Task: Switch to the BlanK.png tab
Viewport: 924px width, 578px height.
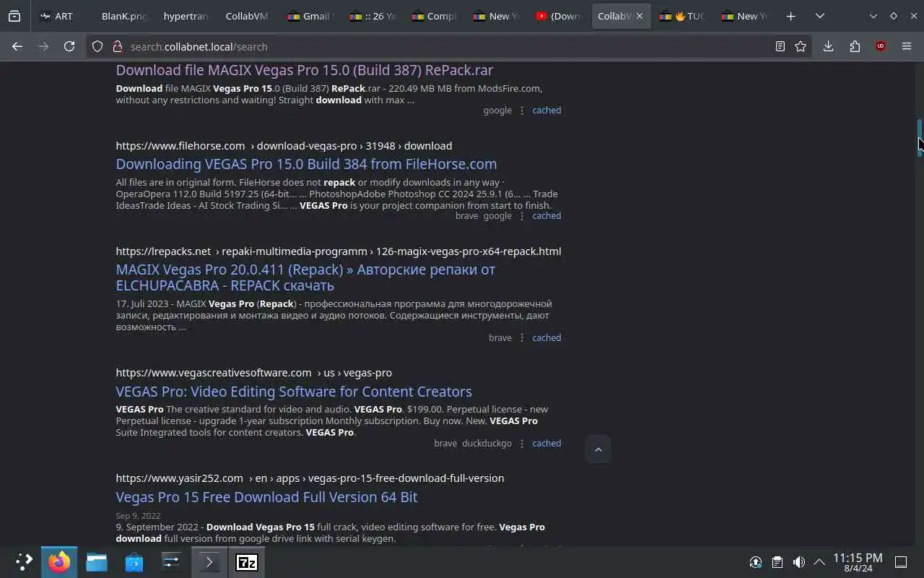Action: [x=124, y=16]
